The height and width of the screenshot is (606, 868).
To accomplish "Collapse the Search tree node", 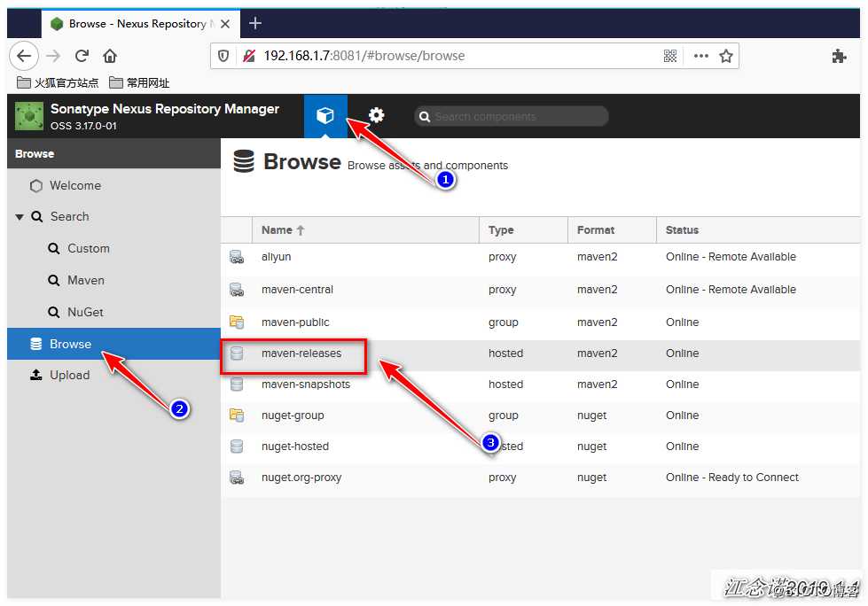I will pyautogui.click(x=20, y=217).
